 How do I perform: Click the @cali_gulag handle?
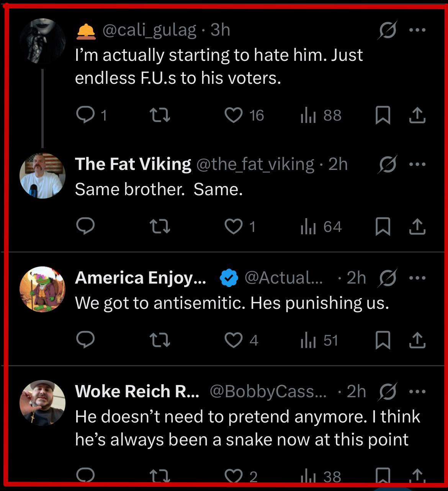tap(149, 30)
